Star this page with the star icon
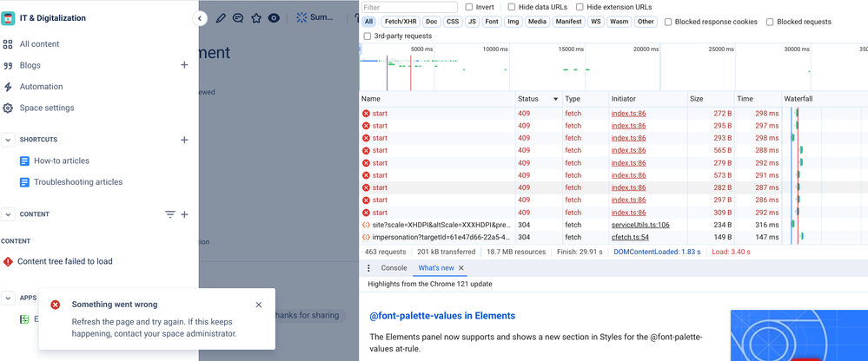868x361 pixels. [255, 18]
